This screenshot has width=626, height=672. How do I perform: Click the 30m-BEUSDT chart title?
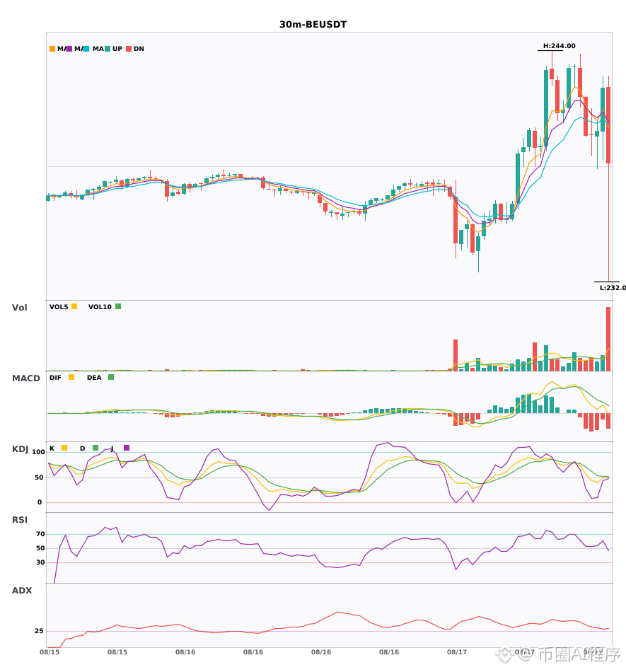[313, 25]
